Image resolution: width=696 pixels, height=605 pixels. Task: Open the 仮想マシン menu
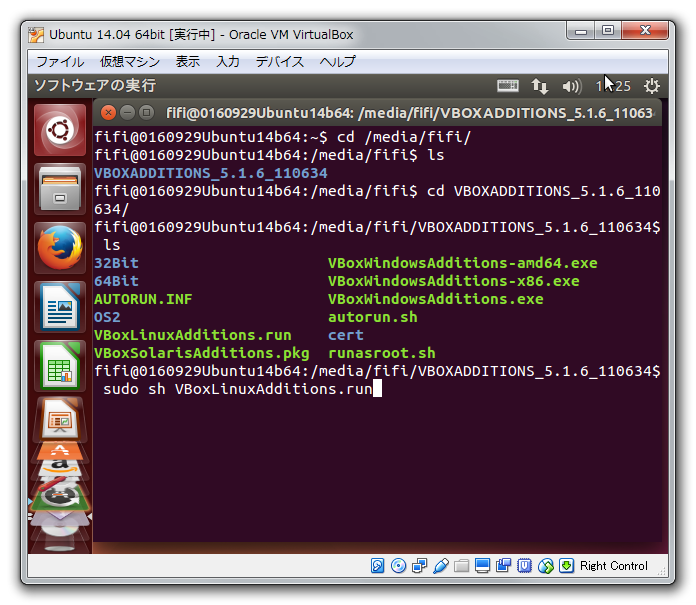(130, 62)
